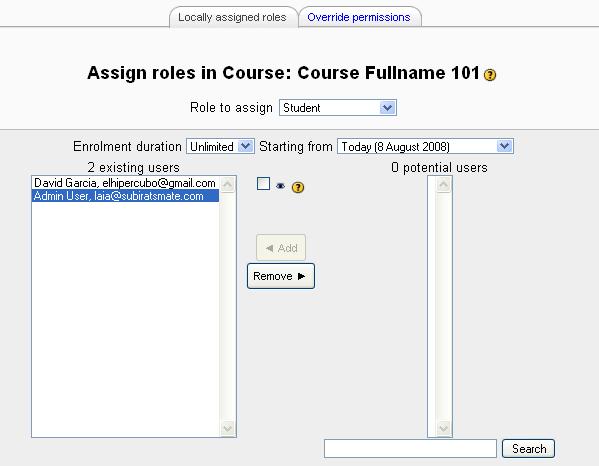Open the Override permissions tab

pos(359,17)
